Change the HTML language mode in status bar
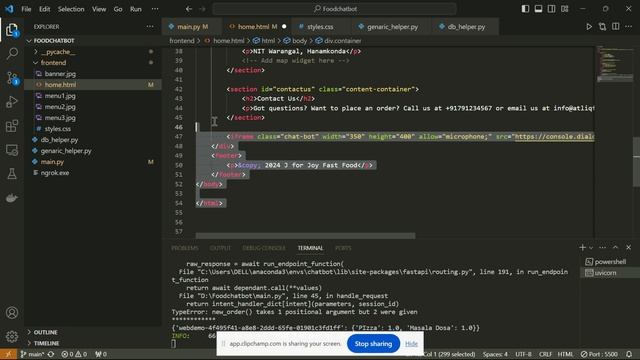Image resolution: width=640 pixels, height=360 pixels. tap(565, 354)
